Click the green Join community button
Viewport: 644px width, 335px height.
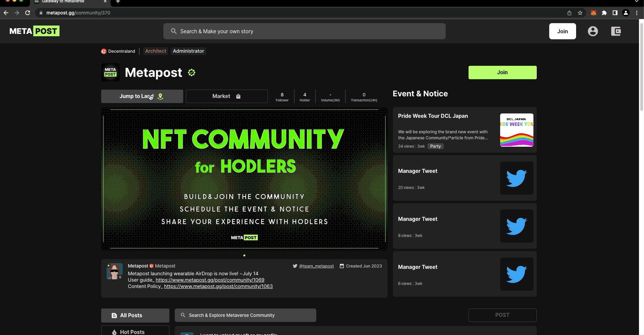(502, 73)
